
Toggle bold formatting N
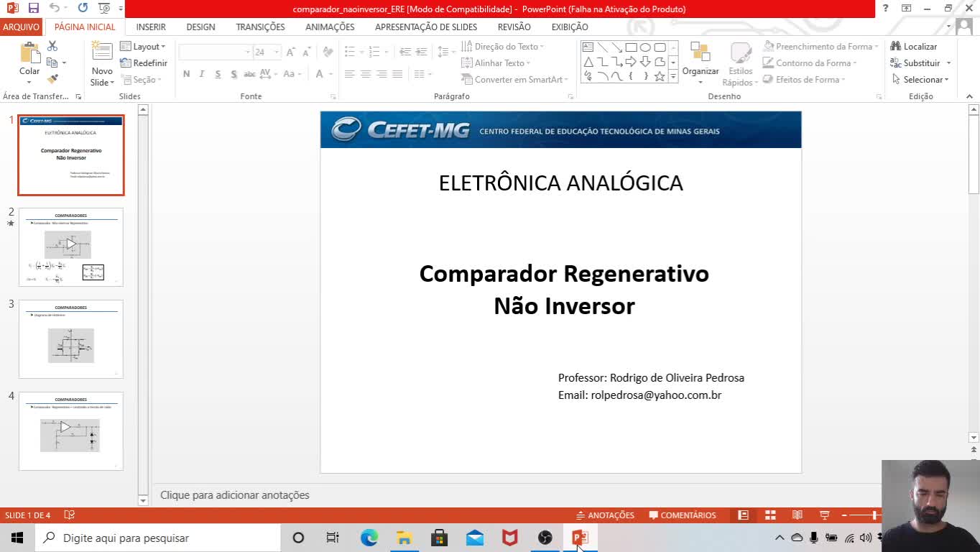(187, 74)
